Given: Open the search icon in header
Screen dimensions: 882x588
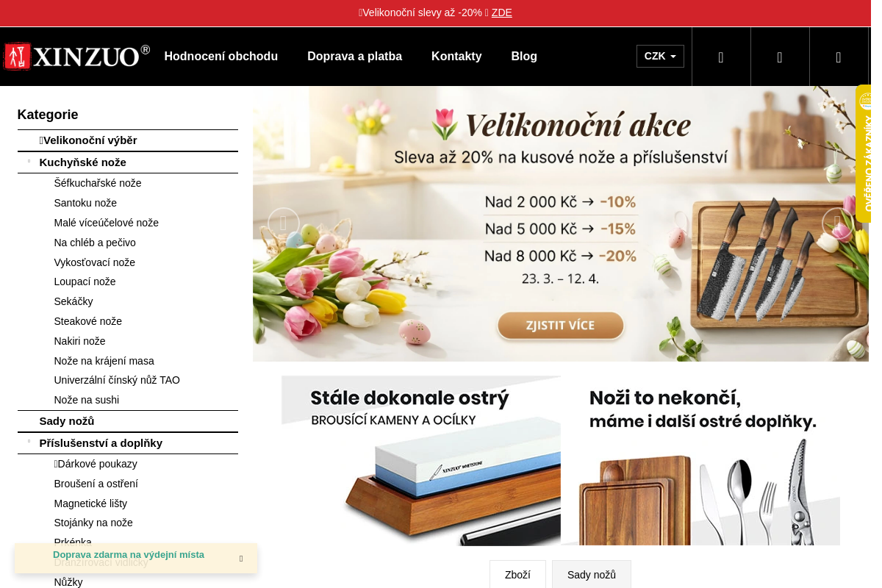Looking at the screenshot, I should point(721,57).
